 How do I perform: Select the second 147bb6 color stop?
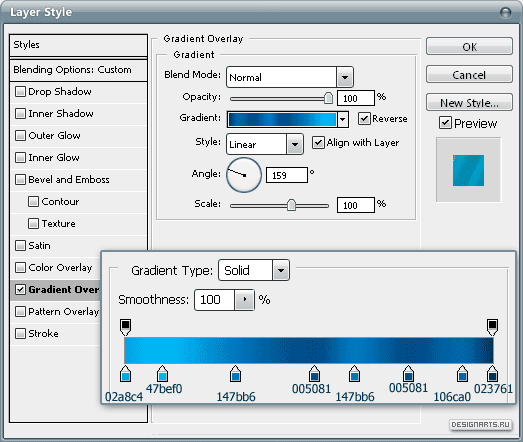point(354,374)
